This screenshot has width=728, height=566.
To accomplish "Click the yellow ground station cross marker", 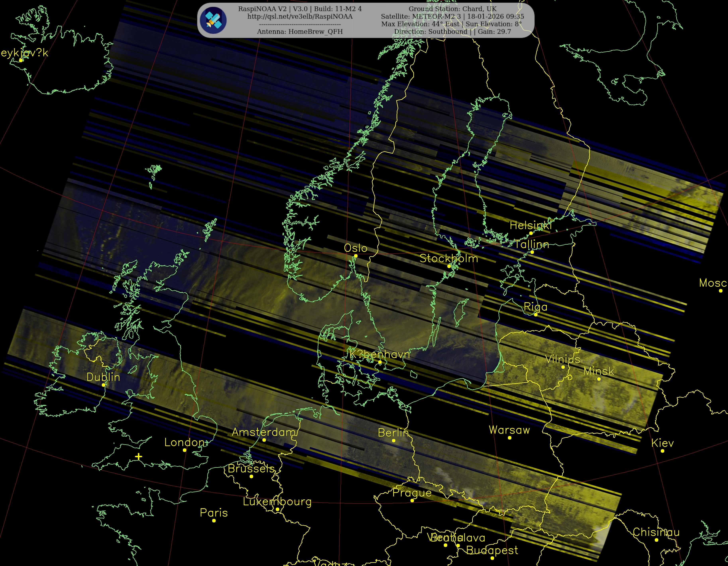I will tap(139, 456).
